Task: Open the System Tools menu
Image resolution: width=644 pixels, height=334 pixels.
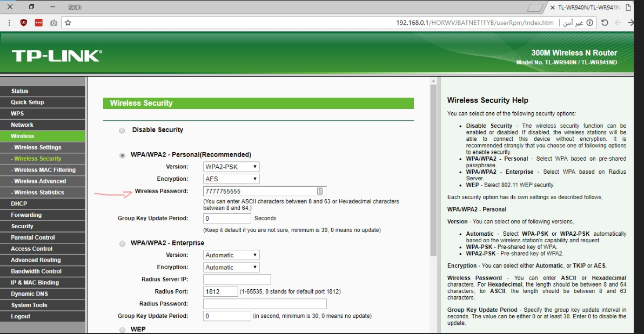Action: [x=42, y=305]
